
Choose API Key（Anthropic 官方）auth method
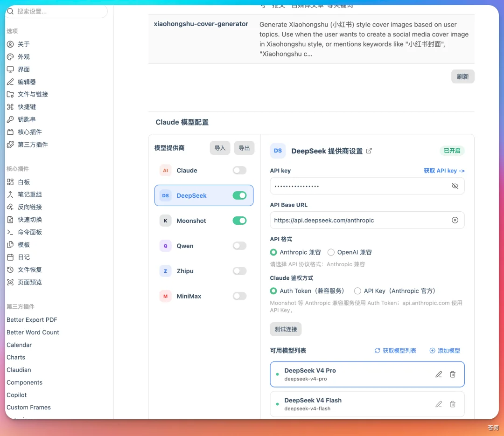pos(357,291)
